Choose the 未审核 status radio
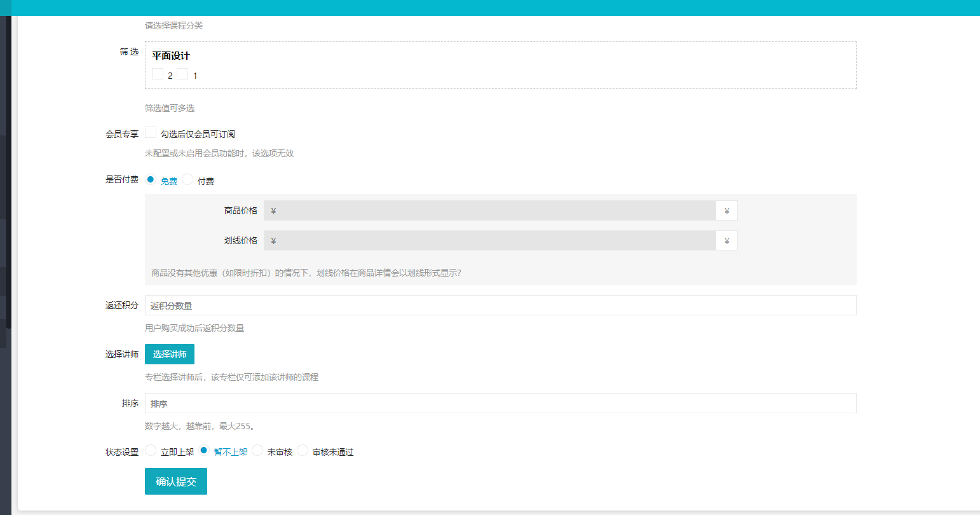The height and width of the screenshot is (515, 980). point(257,450)
